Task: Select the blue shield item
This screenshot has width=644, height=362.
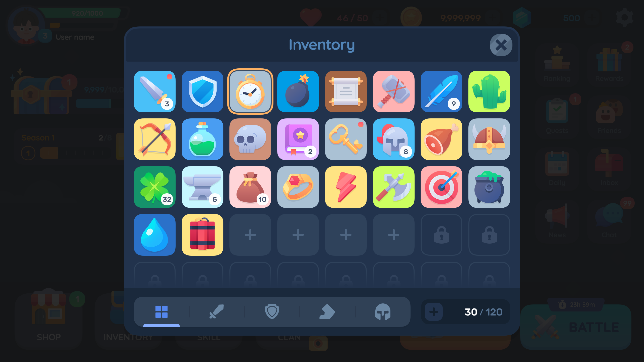Action: coord(202,92)
